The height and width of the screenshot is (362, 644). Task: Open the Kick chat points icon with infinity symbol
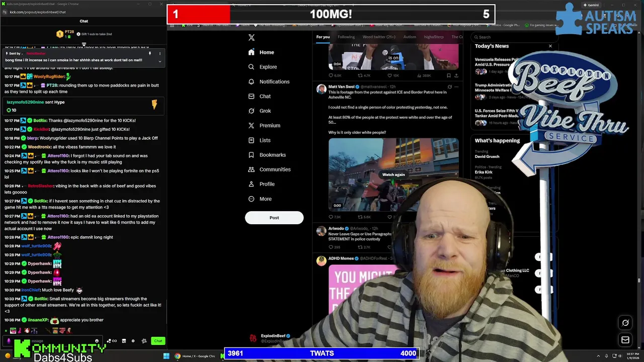tap(112, 341)
